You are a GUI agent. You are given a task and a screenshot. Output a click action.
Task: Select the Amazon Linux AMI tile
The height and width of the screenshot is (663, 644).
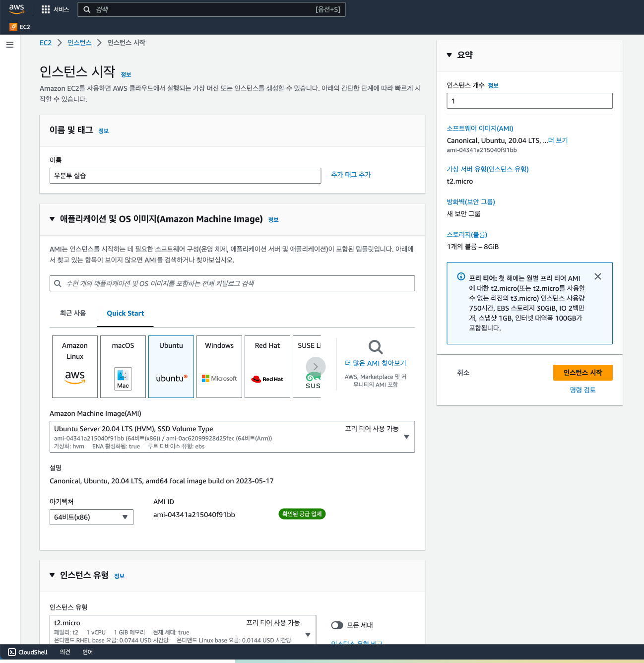75,367
